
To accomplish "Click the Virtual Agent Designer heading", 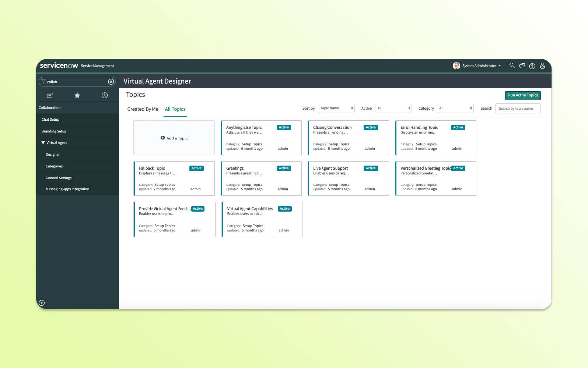I will (157, 81).
